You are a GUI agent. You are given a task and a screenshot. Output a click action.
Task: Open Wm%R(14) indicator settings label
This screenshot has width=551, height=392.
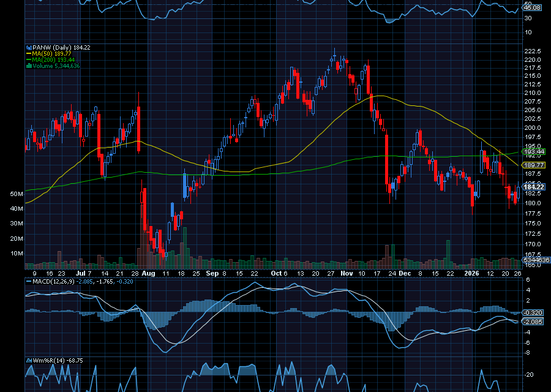click(49, 360)
